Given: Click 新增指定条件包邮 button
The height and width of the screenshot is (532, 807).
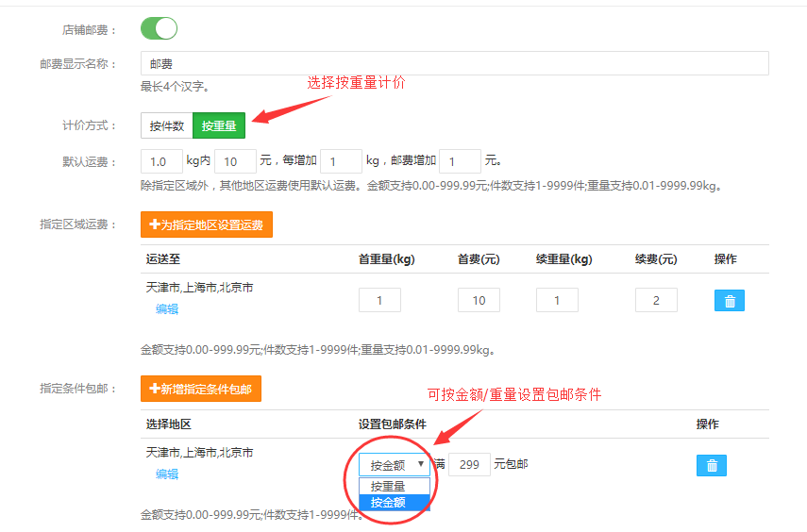Looking at the screenshot, I should pos(200,389).
